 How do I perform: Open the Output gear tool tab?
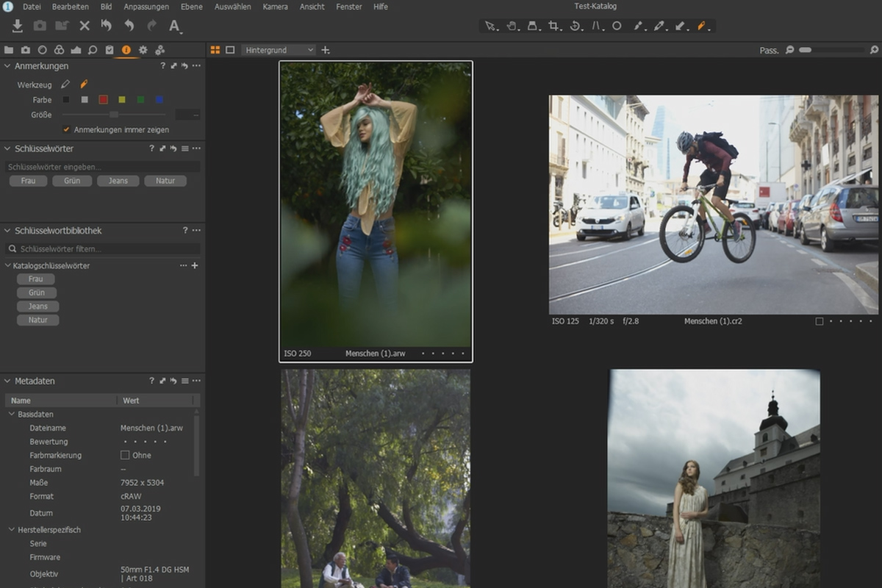click(x=143, y=50)
